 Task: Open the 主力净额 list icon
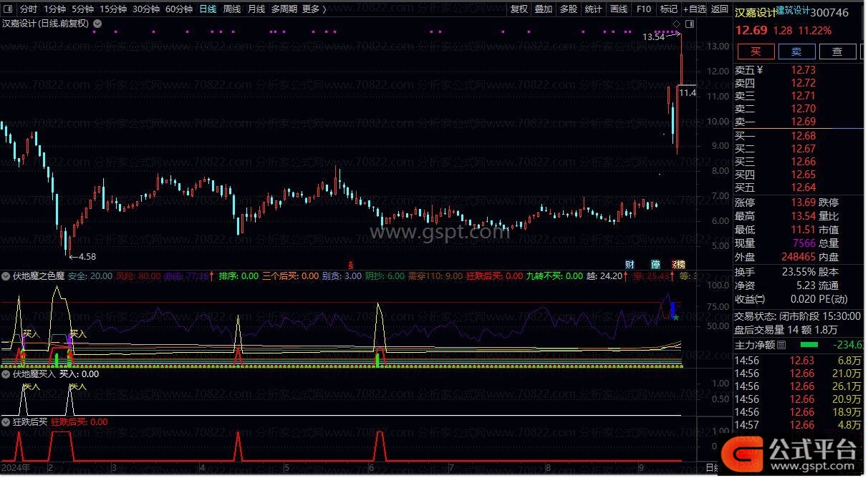(781, 345)
